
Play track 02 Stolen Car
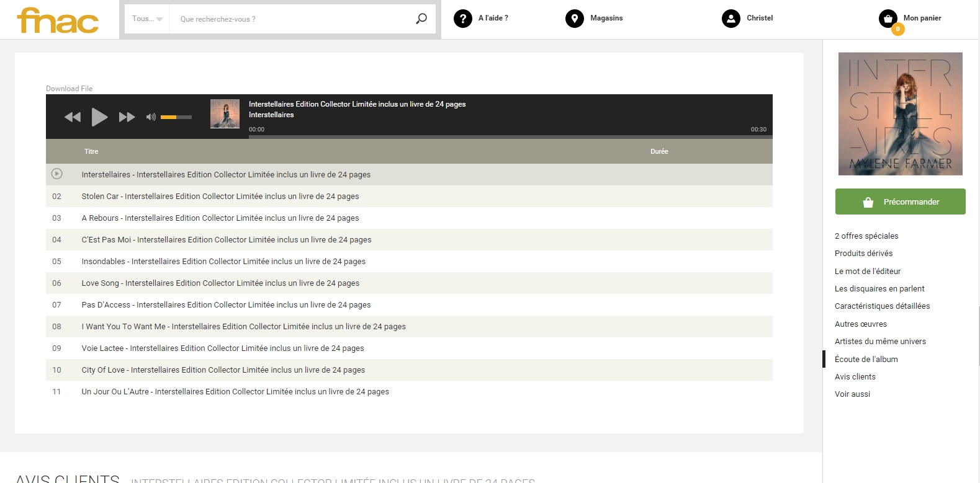pos(220,197)
